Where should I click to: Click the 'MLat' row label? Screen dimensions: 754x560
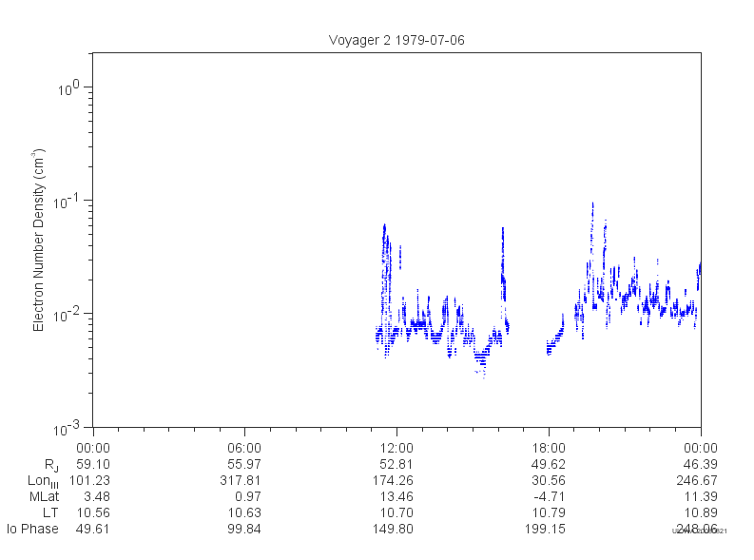click(44, 496)
